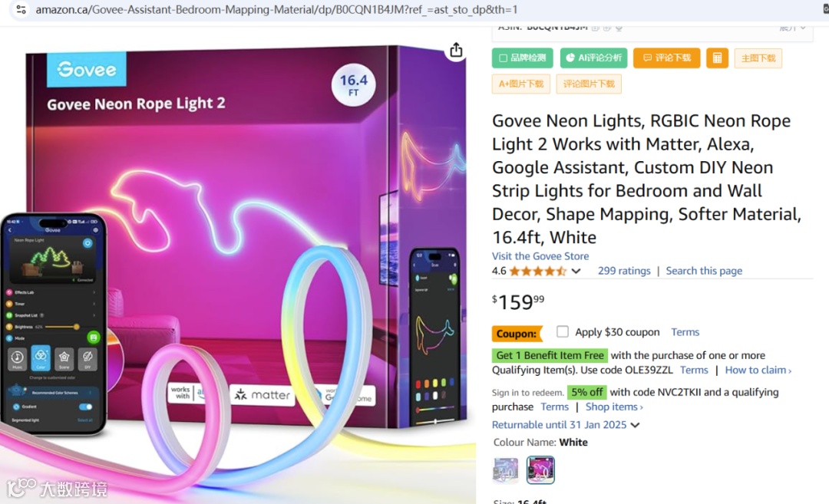The height and width of the screenshot is (504, 829).
Task: Expand the 4.6 rating breakdown chevron
Action: (576, 271)
